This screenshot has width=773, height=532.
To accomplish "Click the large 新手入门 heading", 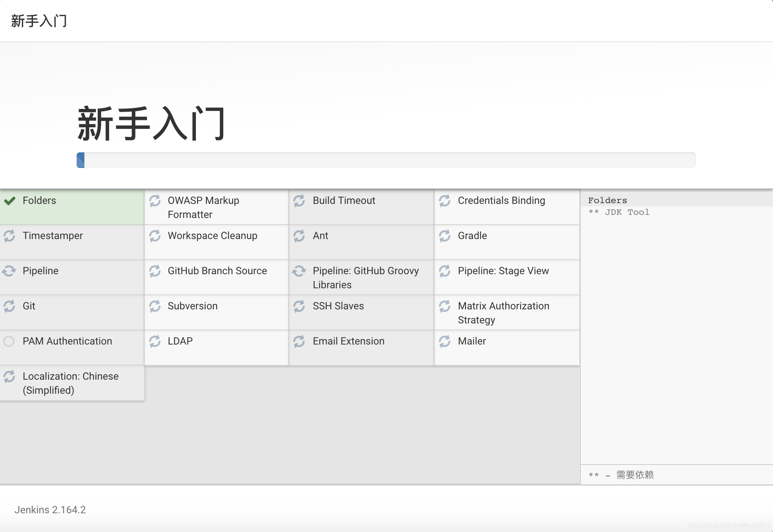I will pyautogui.click(x=152, y=123).
